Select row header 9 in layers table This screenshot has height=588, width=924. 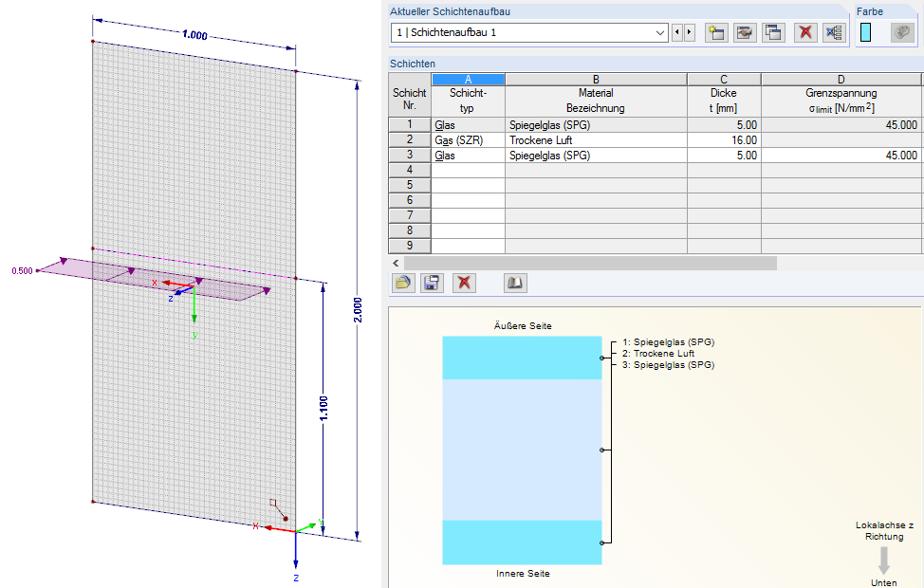pos(410,246)
